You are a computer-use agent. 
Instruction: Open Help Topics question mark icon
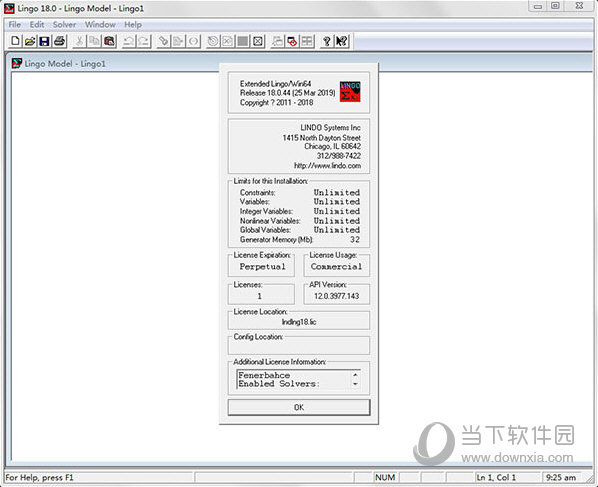[326, 41]
